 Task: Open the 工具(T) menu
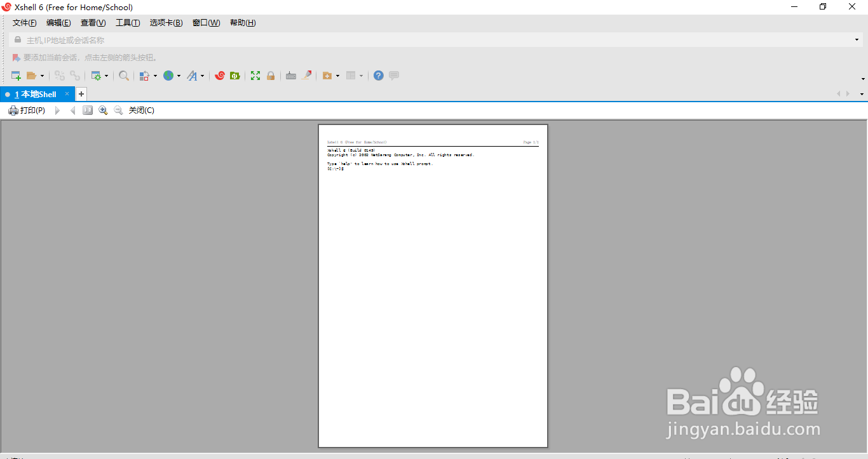point(128,23)
